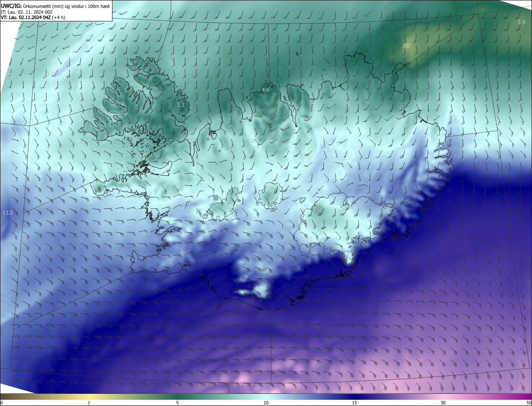The height and width of the screenshot is (406, 532).
Task: Click the '1' tick on the color scale
Action: (x=89, y=403)
